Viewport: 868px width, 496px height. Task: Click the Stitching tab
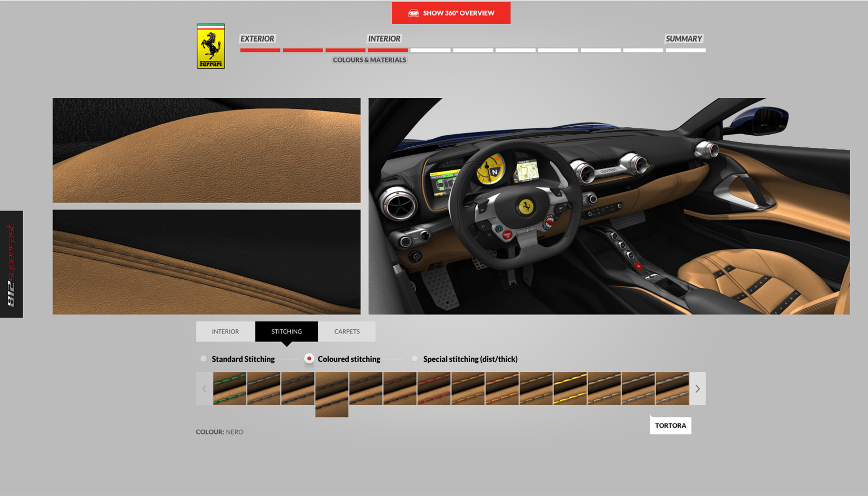286,331
